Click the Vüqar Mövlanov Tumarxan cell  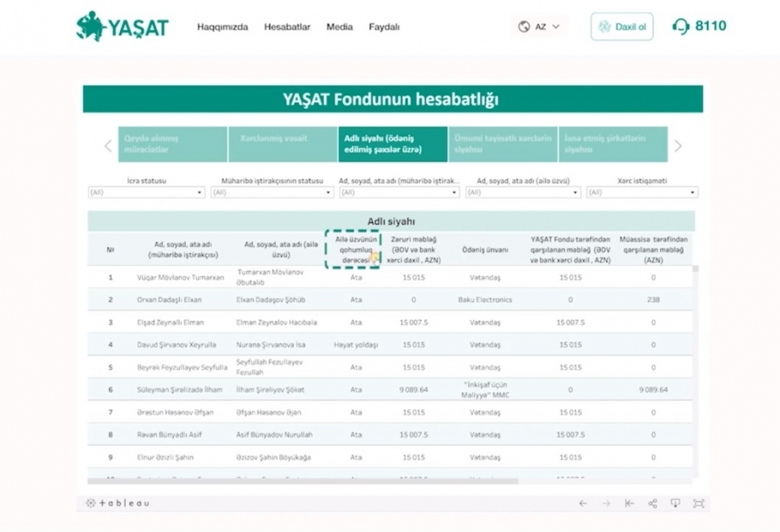(x=181, y=278)
